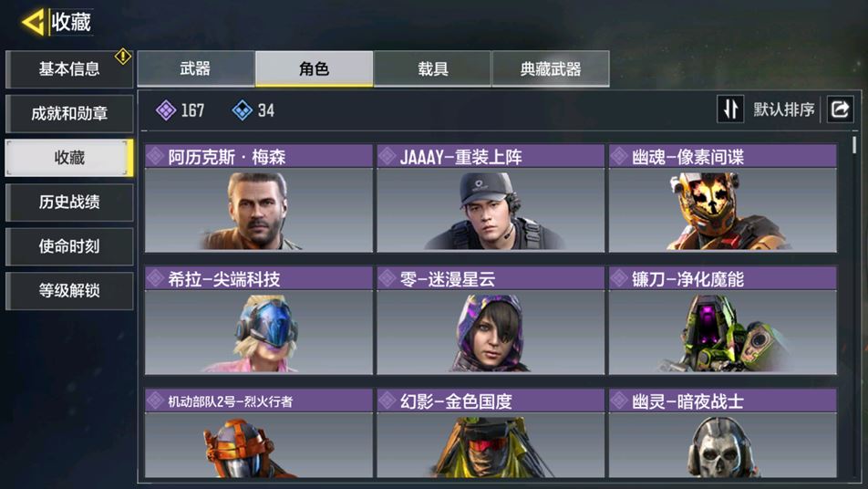
Task: Click the rarity diamond on 幽魂-像素间谍 card
Action: click(x=619, y=156)
